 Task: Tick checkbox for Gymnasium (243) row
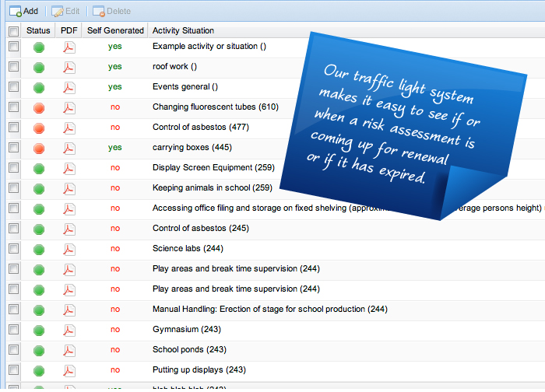13,329
